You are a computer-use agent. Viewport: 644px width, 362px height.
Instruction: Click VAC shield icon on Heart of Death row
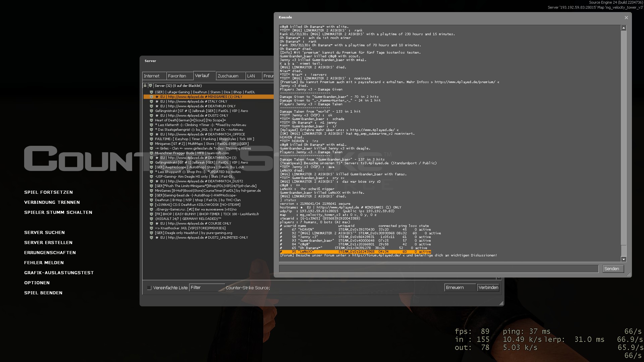[x=151, y=120]
